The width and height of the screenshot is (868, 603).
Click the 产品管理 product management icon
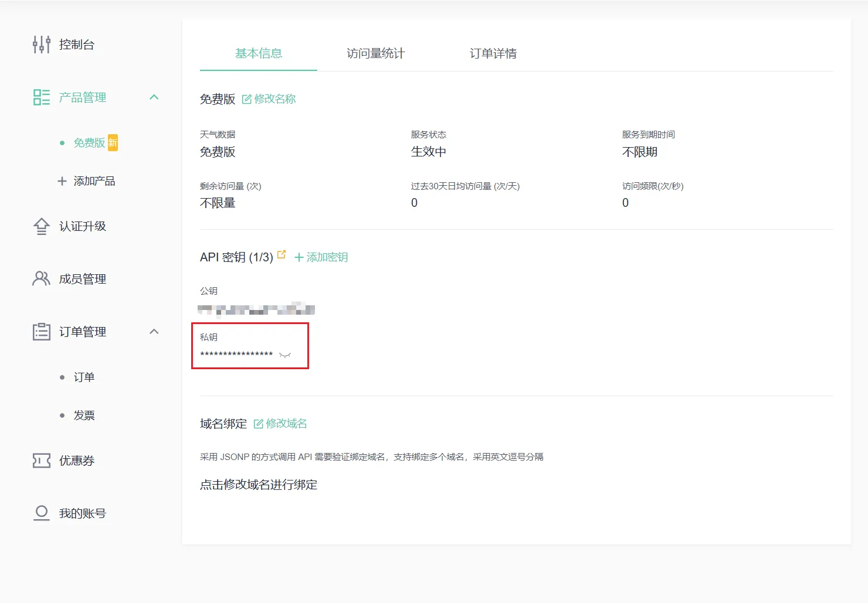40,97
